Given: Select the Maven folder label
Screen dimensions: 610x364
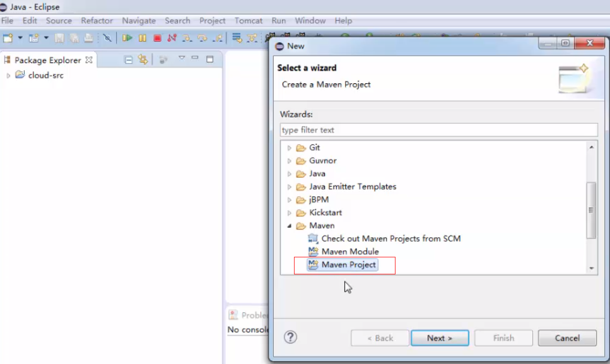Looking at the screenshot, I should click(322, 226).
